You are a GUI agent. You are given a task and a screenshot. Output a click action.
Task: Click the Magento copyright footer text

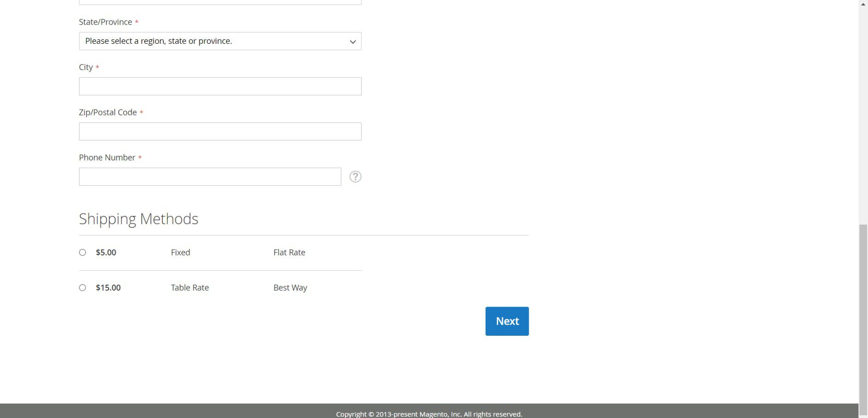pos(428,414)
